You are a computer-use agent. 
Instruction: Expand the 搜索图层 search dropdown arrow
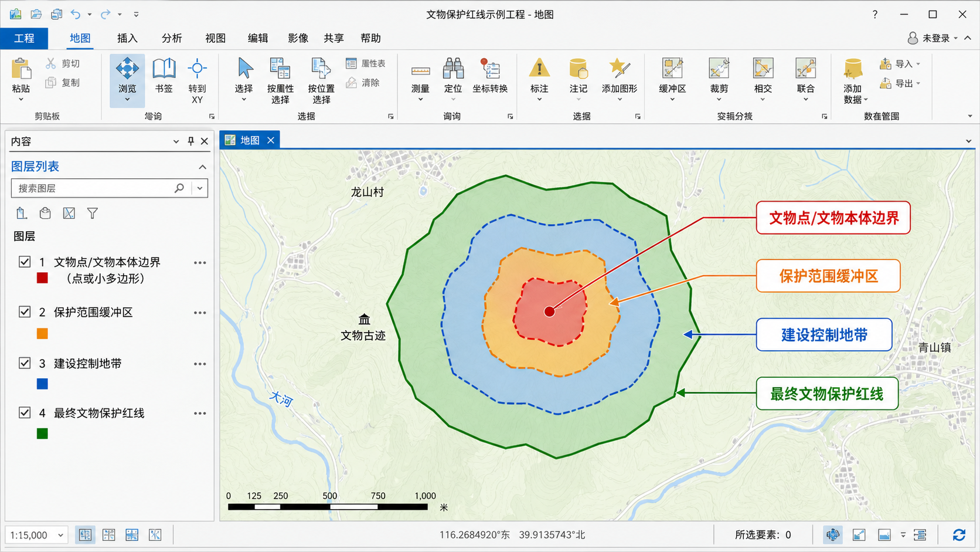(200, 188)
